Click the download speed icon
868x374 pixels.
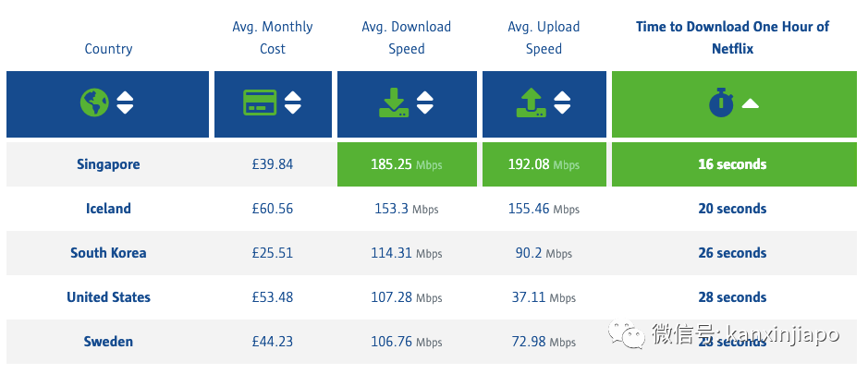pos(394,103)
